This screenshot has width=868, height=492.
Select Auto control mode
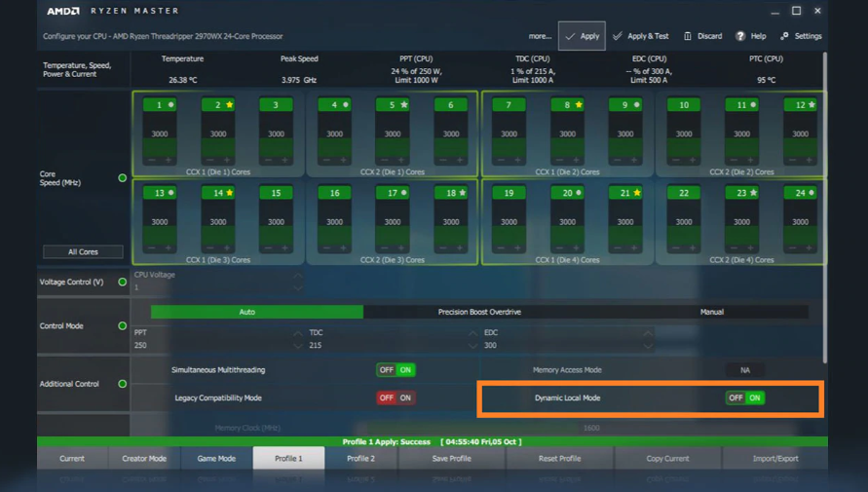click(257, 312)
